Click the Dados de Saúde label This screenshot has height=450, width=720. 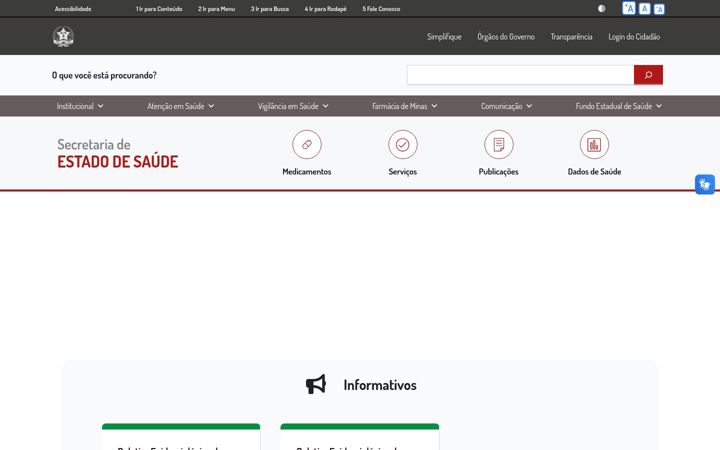594,171
